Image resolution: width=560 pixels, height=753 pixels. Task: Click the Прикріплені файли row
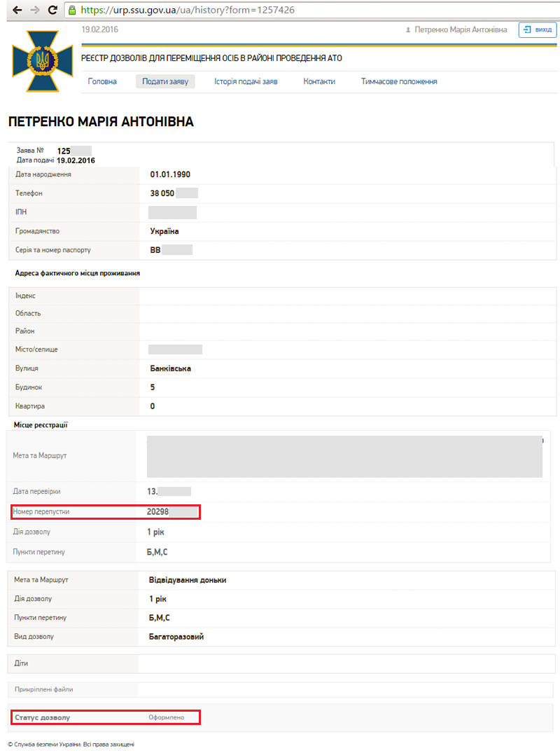pos(281,690)
